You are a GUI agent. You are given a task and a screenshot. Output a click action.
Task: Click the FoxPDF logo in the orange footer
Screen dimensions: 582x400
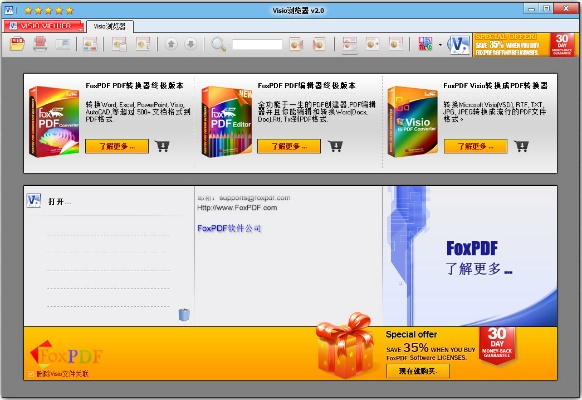tap(66, 355)
